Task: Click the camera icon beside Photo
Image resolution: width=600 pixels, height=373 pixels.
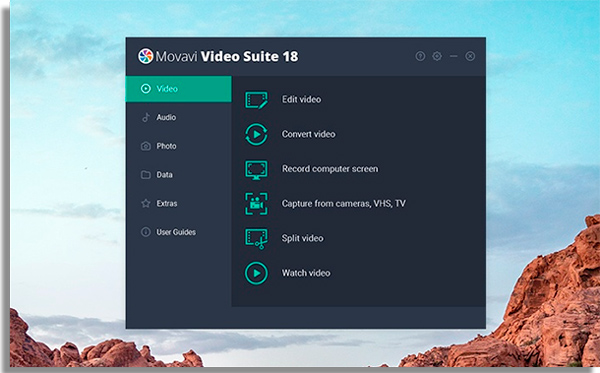Action: click(145, 146)
